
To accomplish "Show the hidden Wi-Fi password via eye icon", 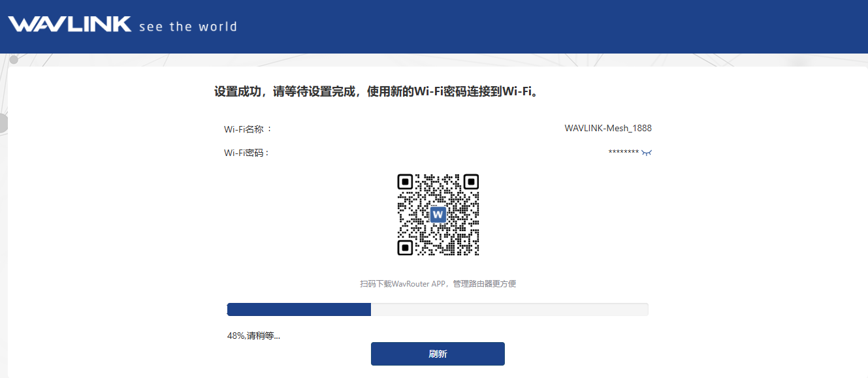I will point(647,153).
